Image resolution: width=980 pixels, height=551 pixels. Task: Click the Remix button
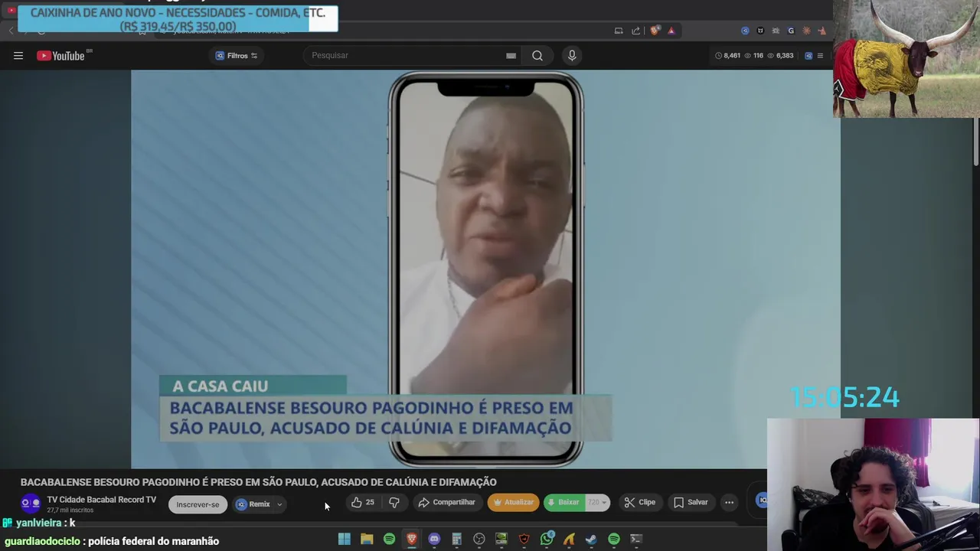point(253,504)
